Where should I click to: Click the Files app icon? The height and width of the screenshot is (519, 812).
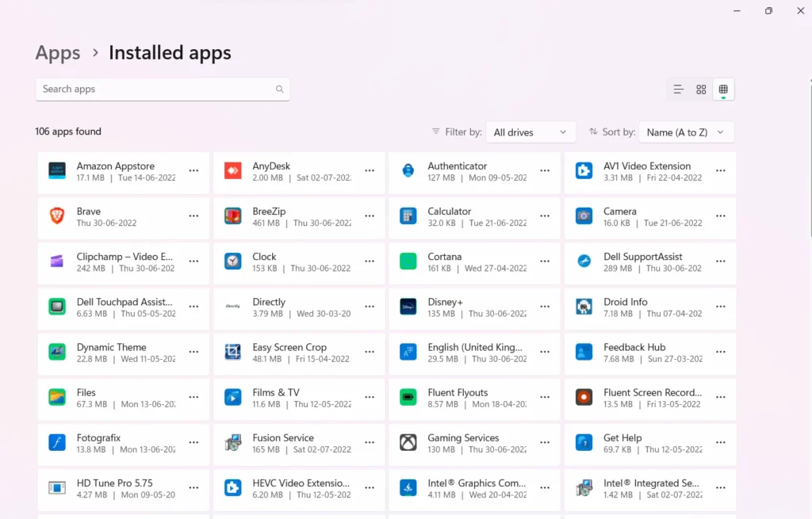[x=57, y=397]
